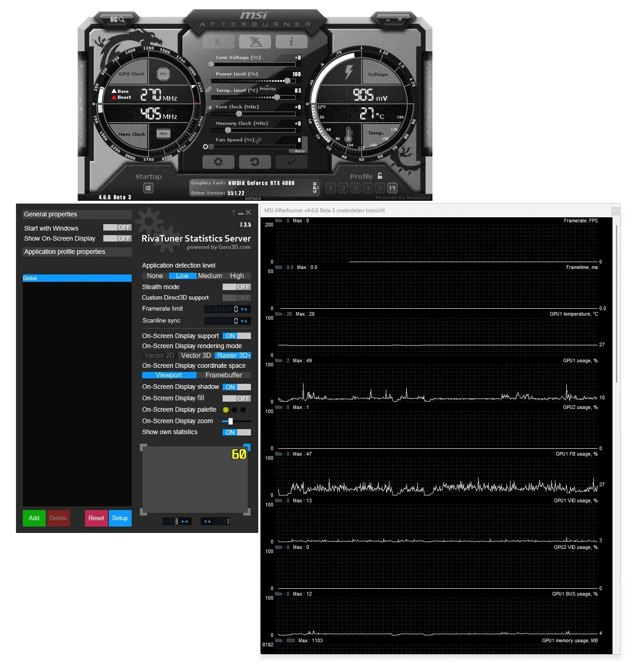
Task: Open the OC Scanner
Action: (117, 19)
